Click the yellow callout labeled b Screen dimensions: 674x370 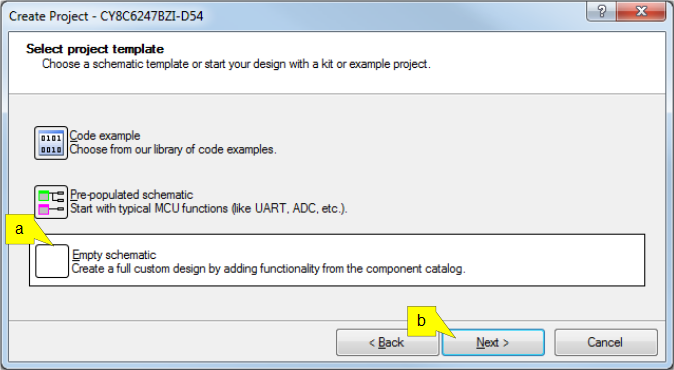[422, 321]
